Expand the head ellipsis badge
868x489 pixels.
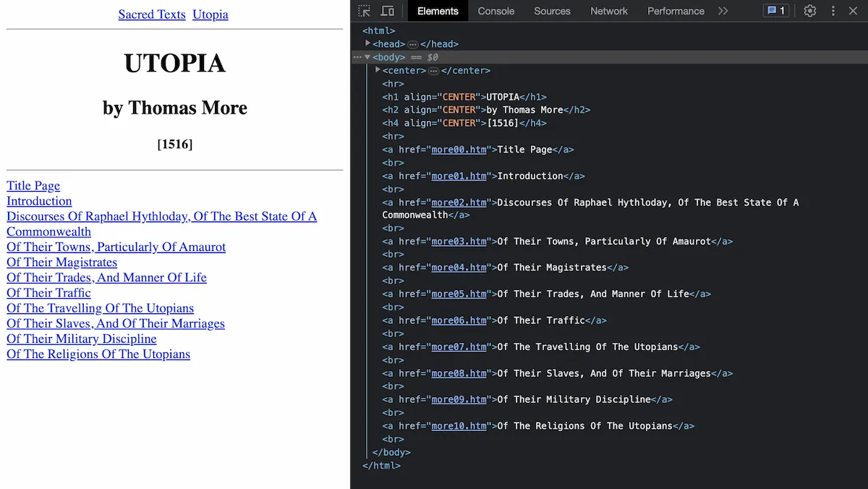413,44
